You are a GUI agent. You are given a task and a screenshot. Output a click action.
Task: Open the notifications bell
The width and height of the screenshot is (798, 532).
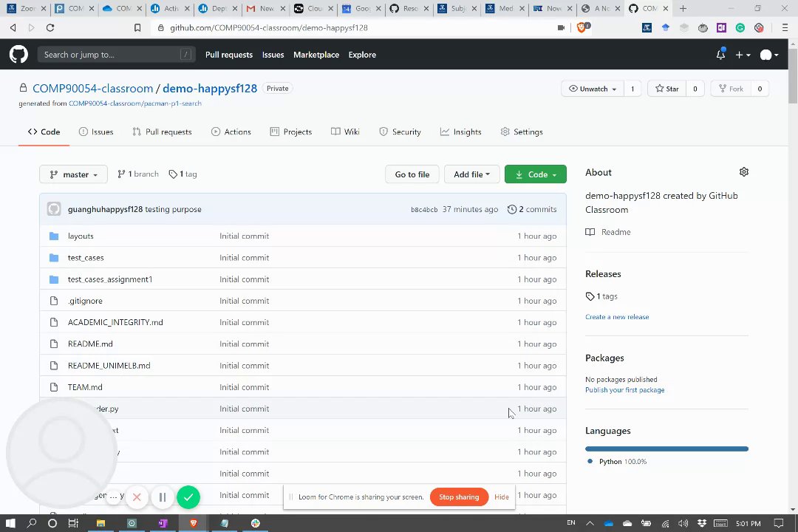[720, 55]
